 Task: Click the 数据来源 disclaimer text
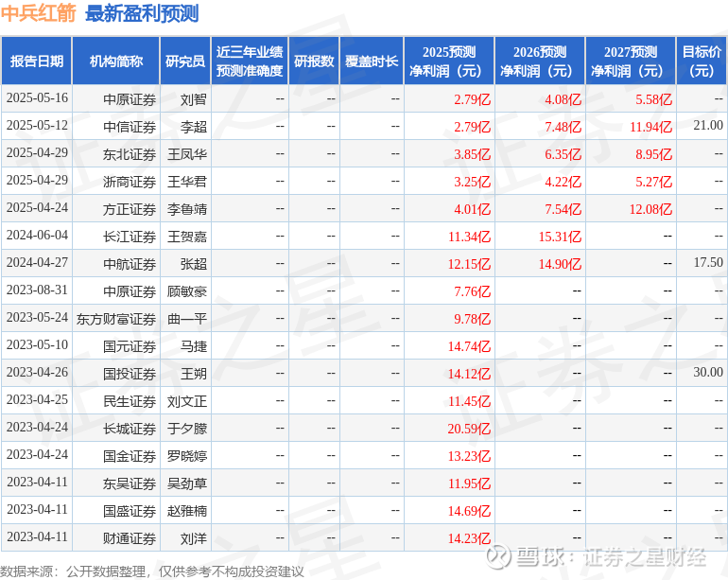[x=152, y=571]
